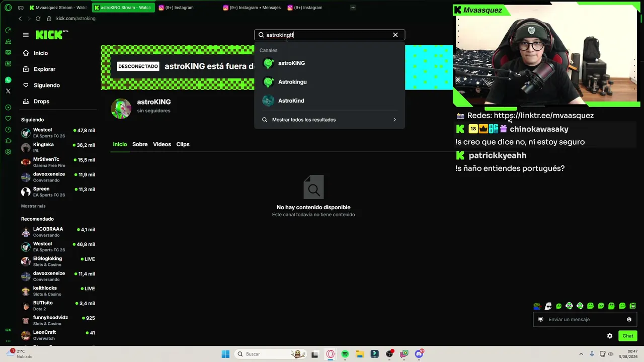Open Opera sidebar bookmarks heart icon

point(8,119)
